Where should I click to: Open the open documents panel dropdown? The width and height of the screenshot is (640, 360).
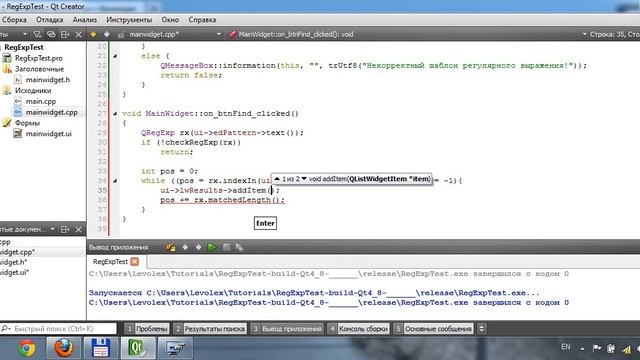point(53,229)
